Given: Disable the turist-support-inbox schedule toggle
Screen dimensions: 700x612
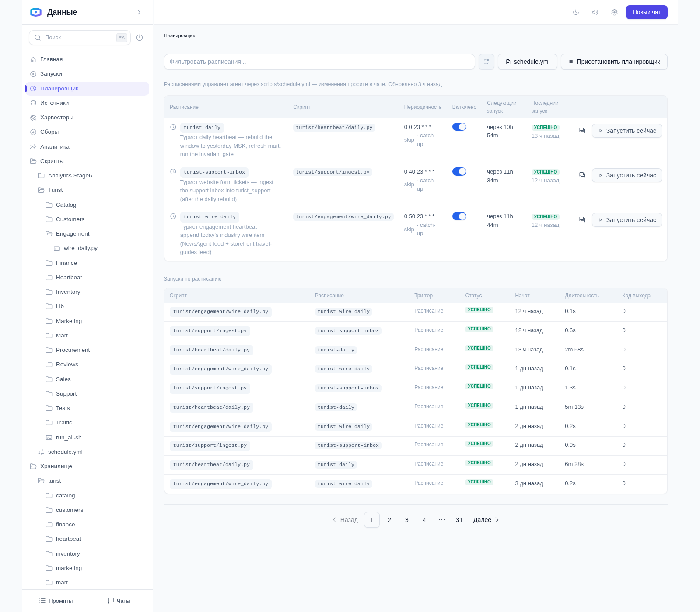Looking at the screenshot, I should point(459,171).
